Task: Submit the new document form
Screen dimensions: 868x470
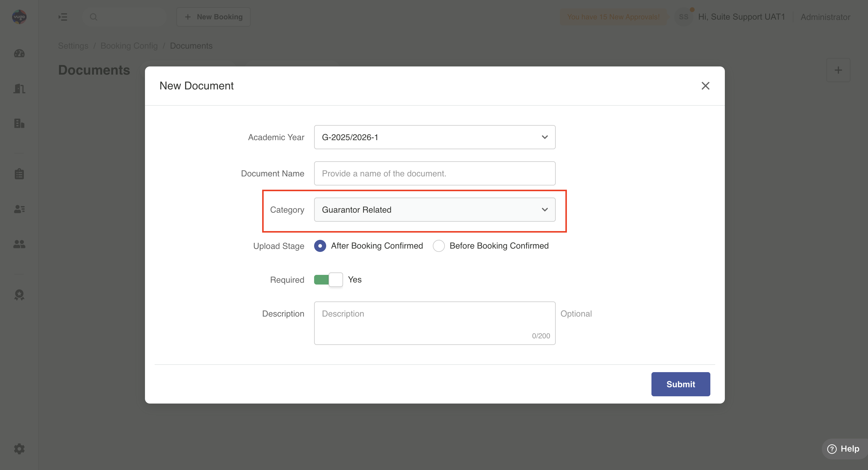Action: click(680, 384)
